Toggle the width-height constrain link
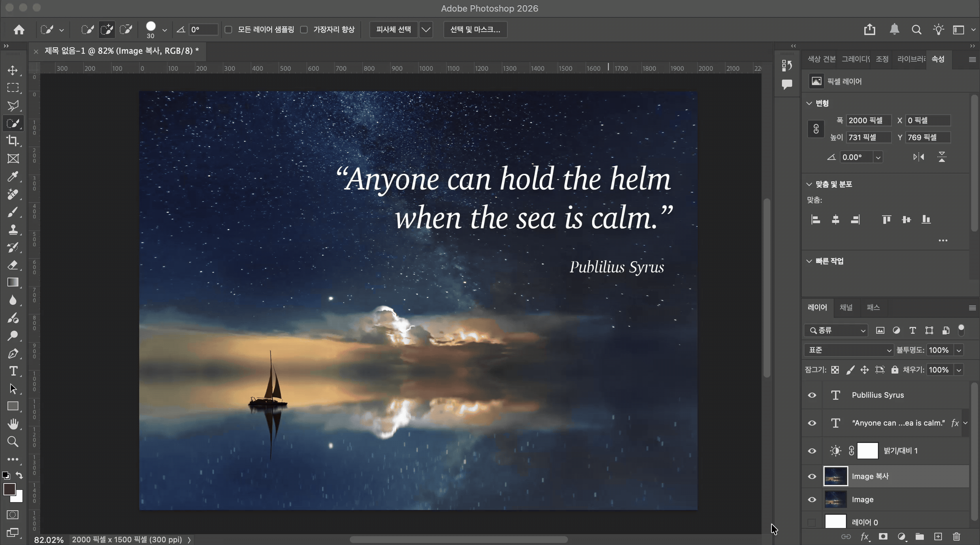This screenshot has height=545, width=980. [x=816, y=129]
